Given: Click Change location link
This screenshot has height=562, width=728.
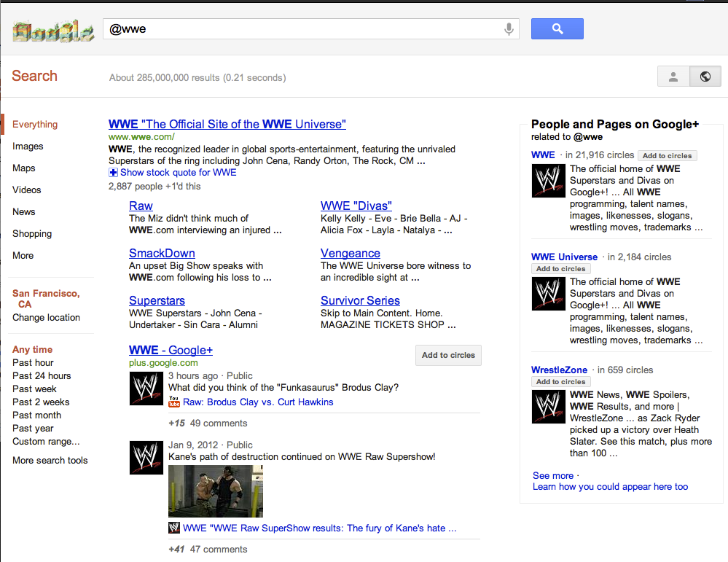Looking at the screenshot, I should pos(46,318).
